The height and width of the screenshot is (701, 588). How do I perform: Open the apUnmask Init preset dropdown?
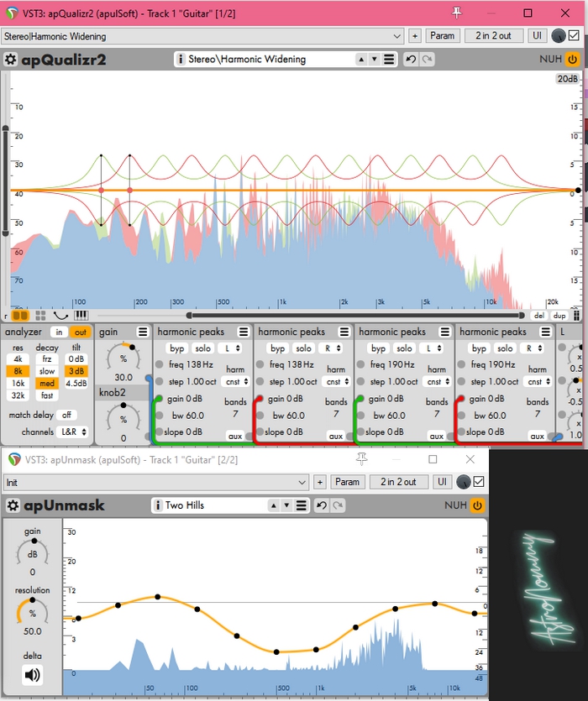[x=302, y=482]
